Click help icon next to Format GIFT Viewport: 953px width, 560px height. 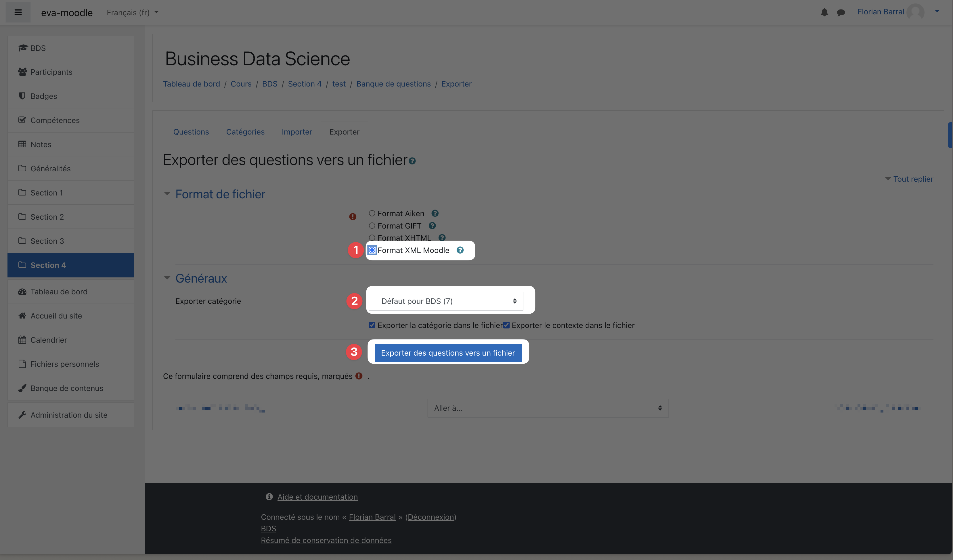[x=432, y=226]
